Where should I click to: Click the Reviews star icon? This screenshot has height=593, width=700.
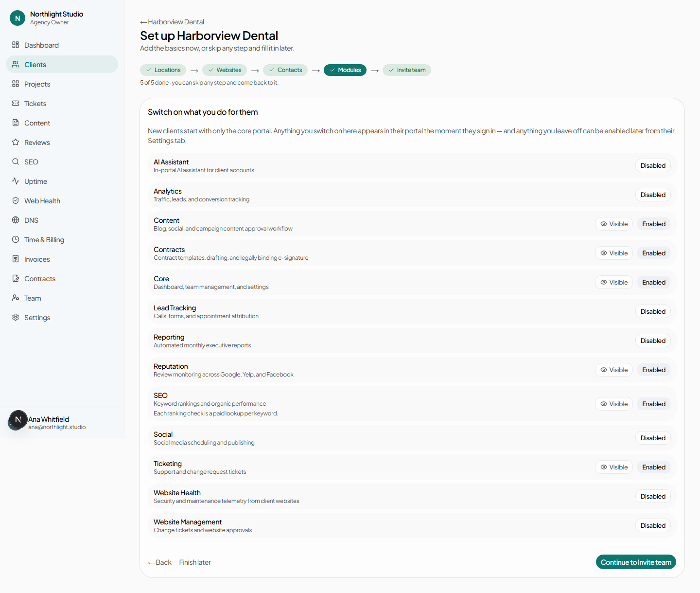(16, 142)
